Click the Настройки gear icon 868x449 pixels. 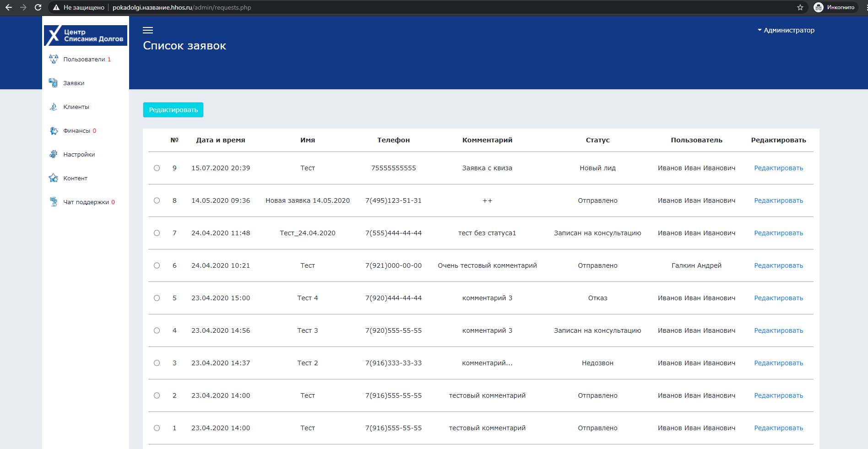pyautogui.click(x=54, y=154)
